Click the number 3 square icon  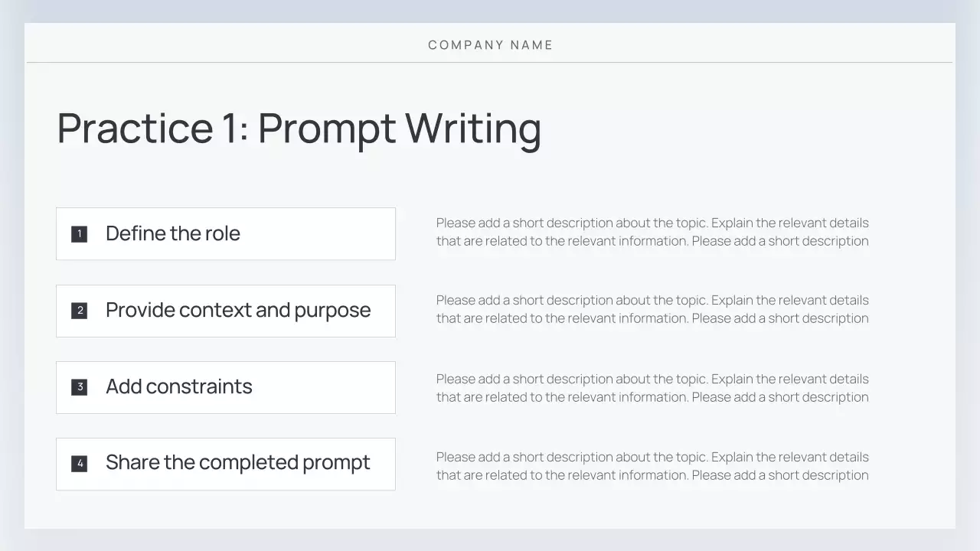(x=80, y=387)
